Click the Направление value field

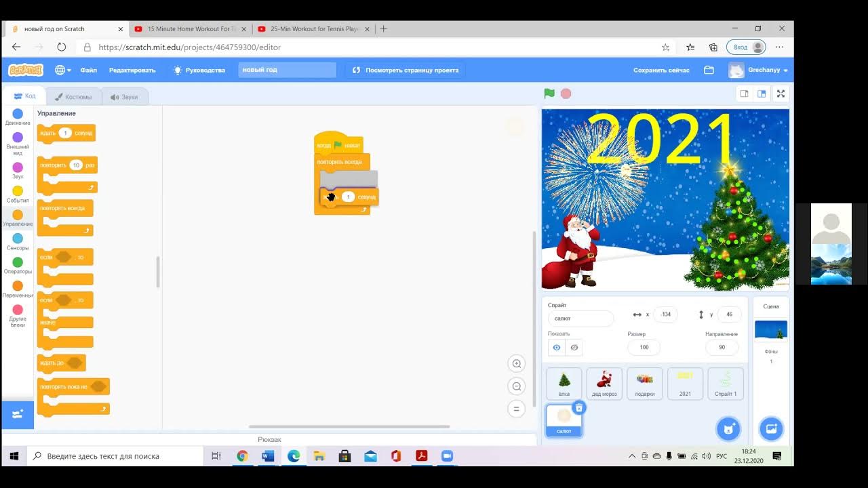[x=722, y=347]
